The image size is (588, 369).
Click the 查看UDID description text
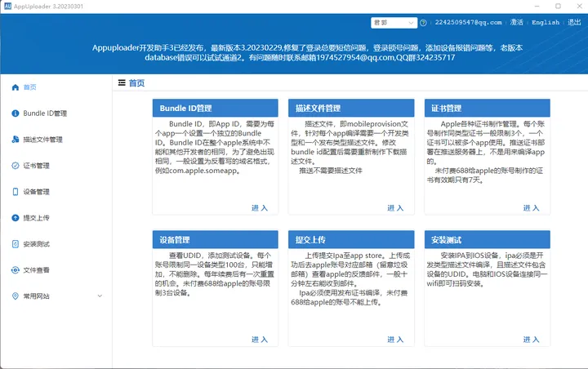tap(215, 274)
